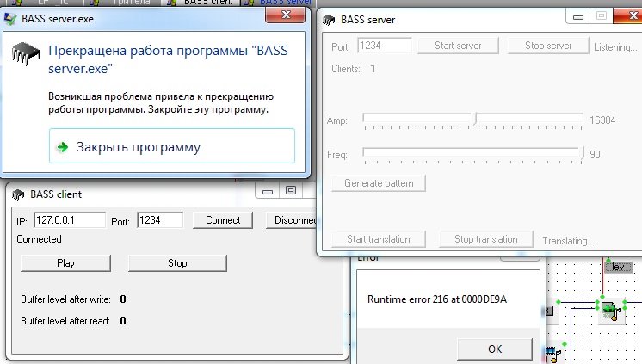Image resolution: width=642 pixels, height=364 pixels.
Task: Click the Disconnect button in BASS client
Action: click(291, 220)
